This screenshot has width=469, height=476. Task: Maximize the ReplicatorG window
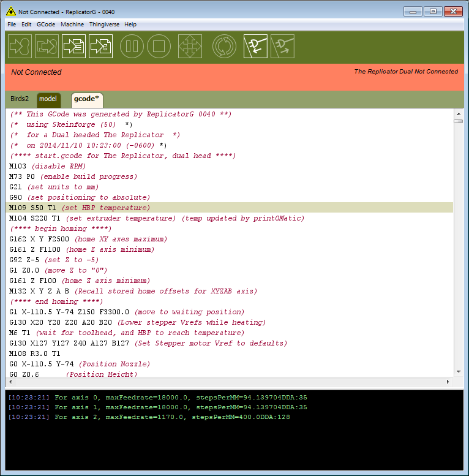pos(433,12)
